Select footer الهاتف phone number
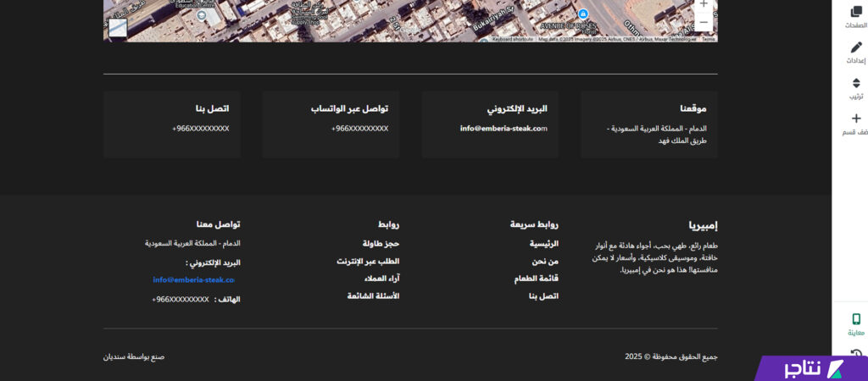The width and height of the screenshot is (868, 381). pyautogui.click(x=181, y=299)
